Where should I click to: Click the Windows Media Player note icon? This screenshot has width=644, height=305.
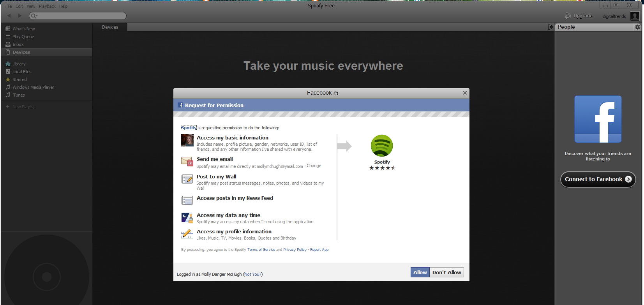pos(8,87)
